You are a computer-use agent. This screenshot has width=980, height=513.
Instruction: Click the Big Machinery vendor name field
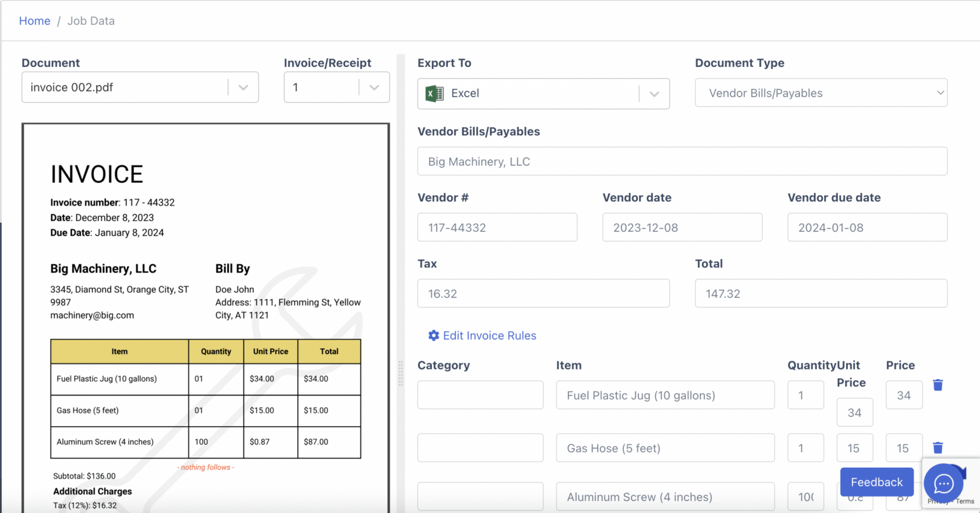(x=682, y=161)
